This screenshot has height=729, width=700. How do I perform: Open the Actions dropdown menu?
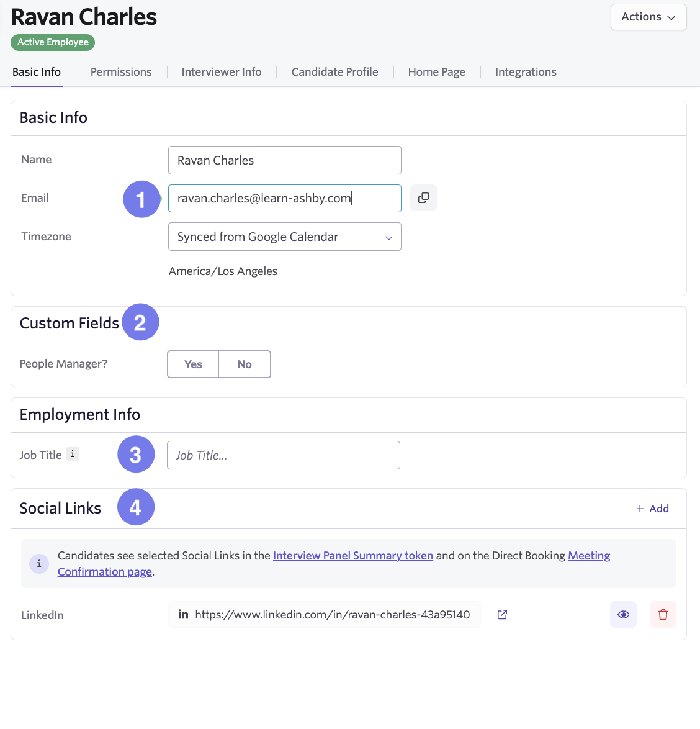click(648, 17)
